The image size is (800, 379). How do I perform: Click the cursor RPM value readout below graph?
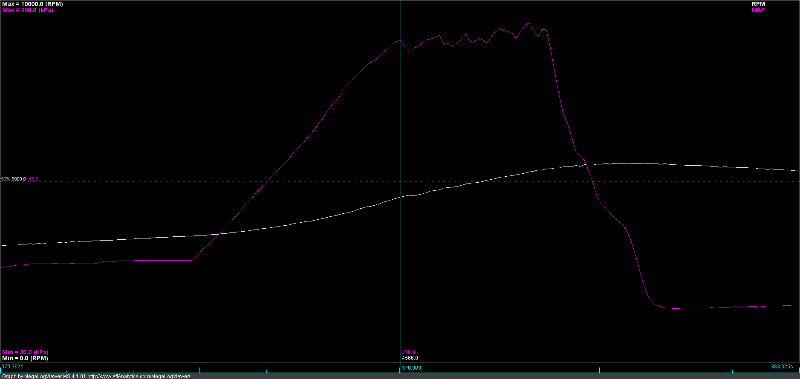click(x=410, y=358)
